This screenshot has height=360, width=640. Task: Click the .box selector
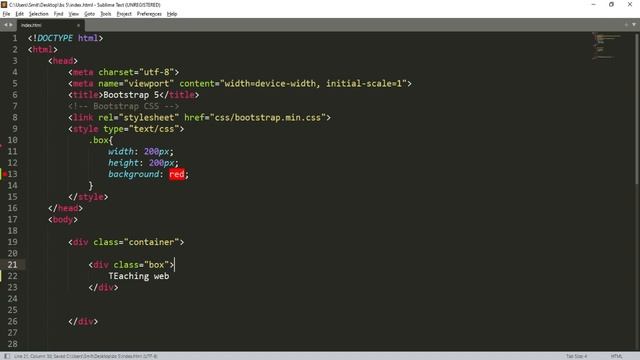pos(98,140)
